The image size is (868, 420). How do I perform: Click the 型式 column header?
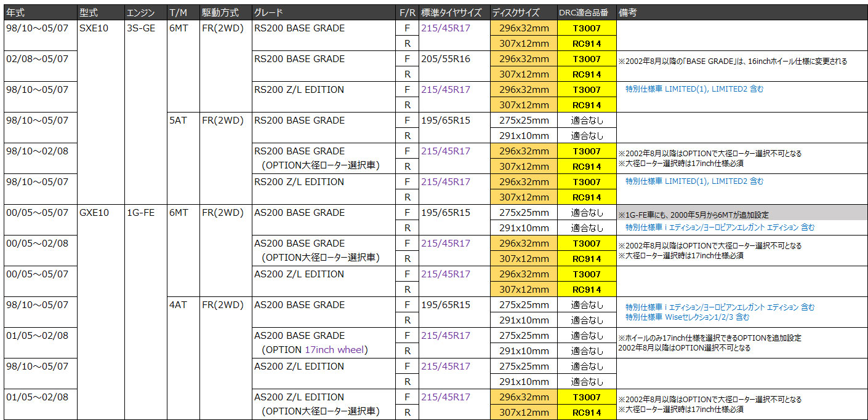tap(101, 13)
